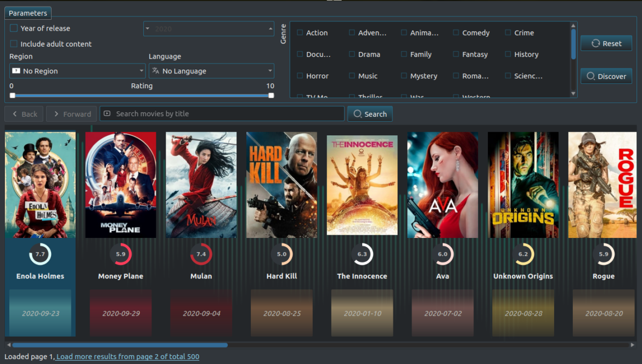The height and width of the screenshot is (364, 642).
Task: Click the flag icon in the Region selector
Action: point(16,71)
